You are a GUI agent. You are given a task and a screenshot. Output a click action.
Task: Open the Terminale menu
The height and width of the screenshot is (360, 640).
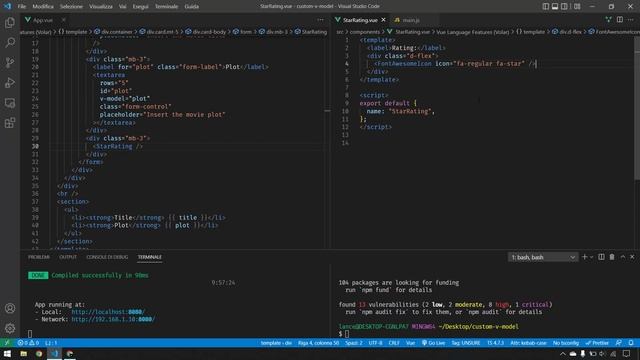(166, 7)
